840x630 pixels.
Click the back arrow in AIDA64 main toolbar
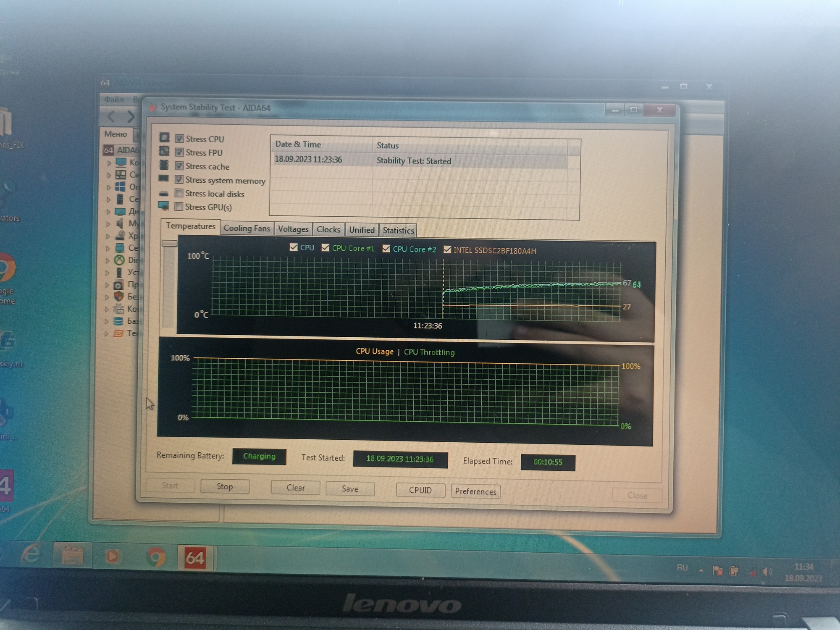click(111, 116)
